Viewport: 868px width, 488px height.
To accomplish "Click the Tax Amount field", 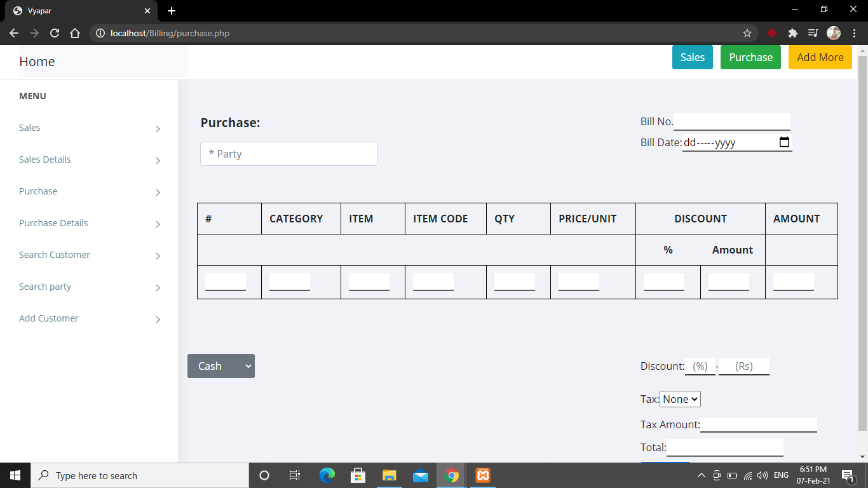I will click(x=759, y=424).
